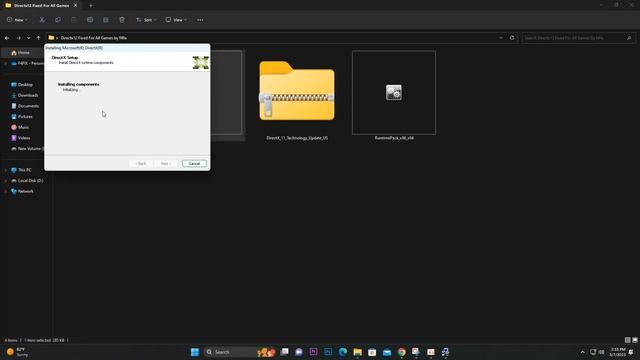Screen dimensions: 640x360
Task: Open Music in the sidebar
Action: [x=23, y=127]
